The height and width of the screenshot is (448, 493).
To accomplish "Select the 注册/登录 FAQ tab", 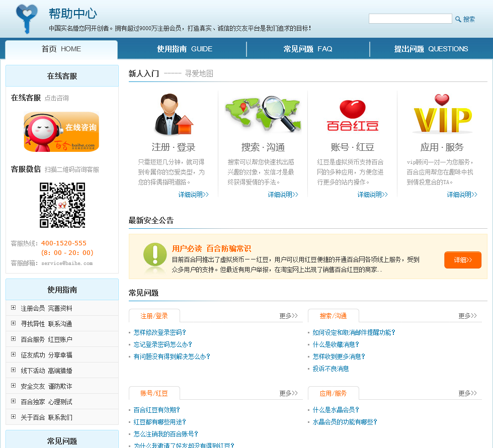I will (154, 316).
